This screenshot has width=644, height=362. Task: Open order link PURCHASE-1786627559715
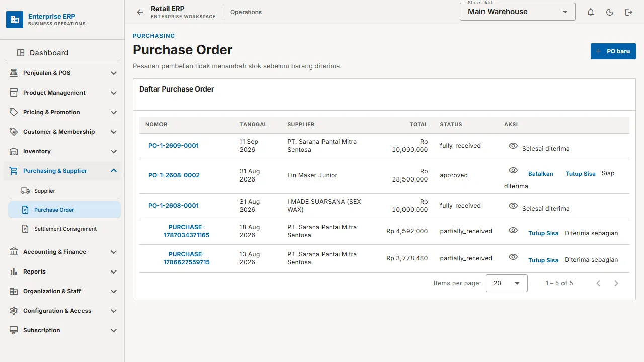pyautogui.click(x=187, y=258)
